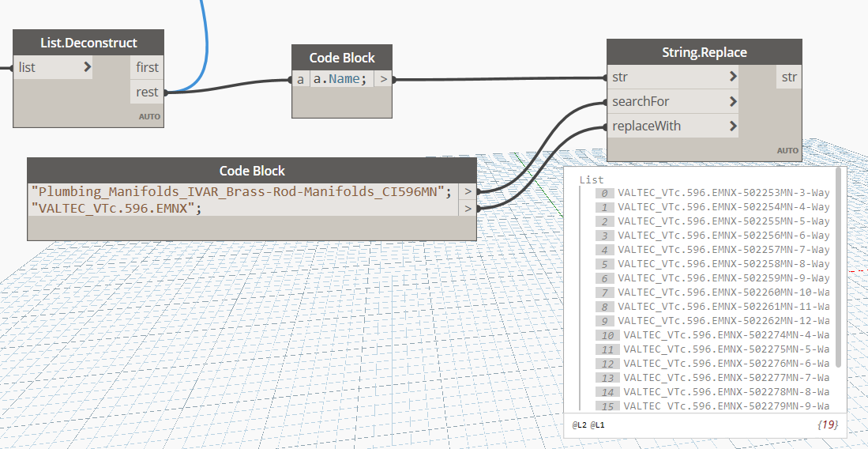Expand the 'replaceWith' port chevron
Image resolution: width=868 pixels, height=449 pixels.
733,126
